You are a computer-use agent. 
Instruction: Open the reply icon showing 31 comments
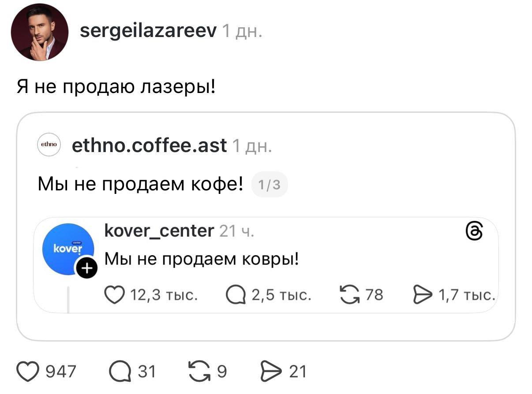coord(119,372)
